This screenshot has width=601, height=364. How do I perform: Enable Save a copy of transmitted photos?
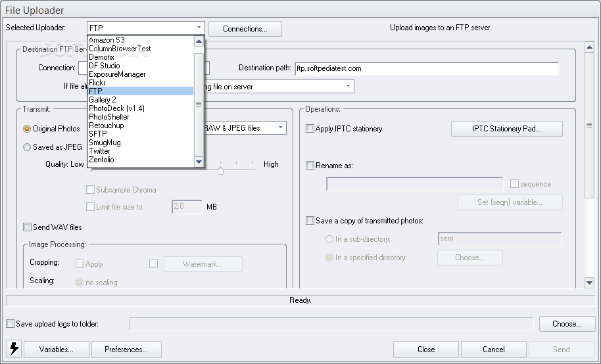click(310, 220)
